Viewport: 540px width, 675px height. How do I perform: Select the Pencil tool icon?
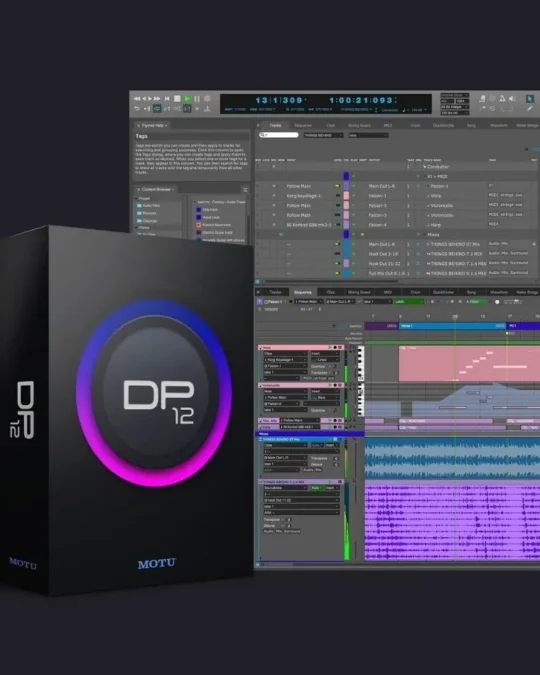coord(530,108)
